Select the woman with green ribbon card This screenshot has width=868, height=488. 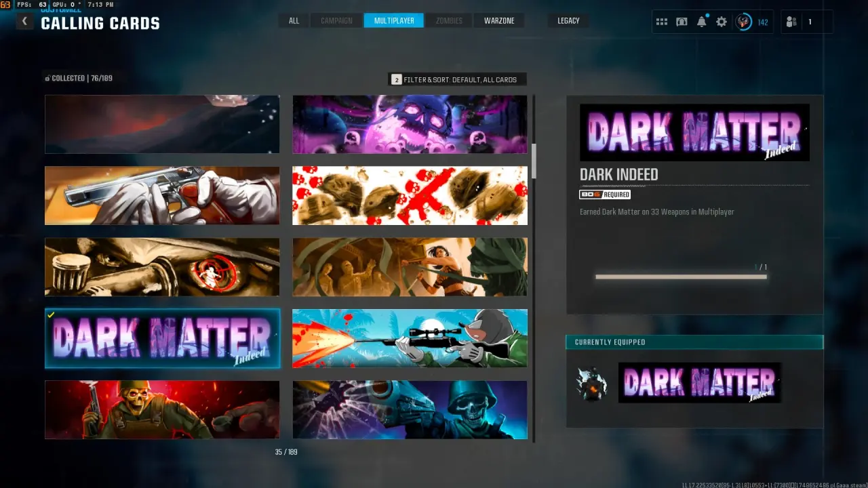tap(410, 266)
